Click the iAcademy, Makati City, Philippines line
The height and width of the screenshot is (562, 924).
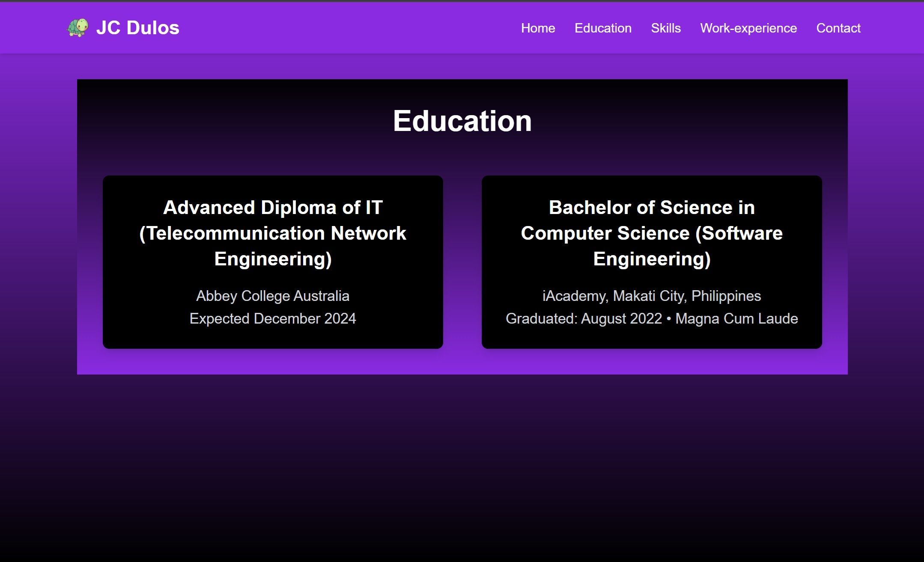tap(651, 296)
